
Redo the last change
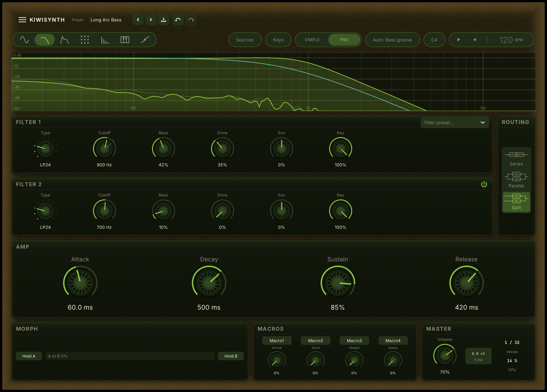(191, 20)
